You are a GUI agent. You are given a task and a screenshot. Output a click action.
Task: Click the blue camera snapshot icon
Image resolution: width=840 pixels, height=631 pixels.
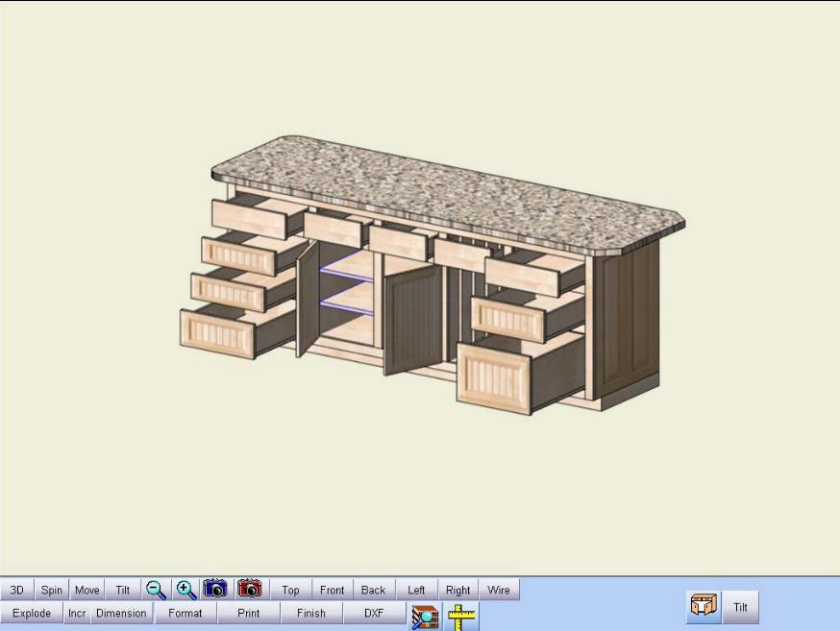click(215, 589)
